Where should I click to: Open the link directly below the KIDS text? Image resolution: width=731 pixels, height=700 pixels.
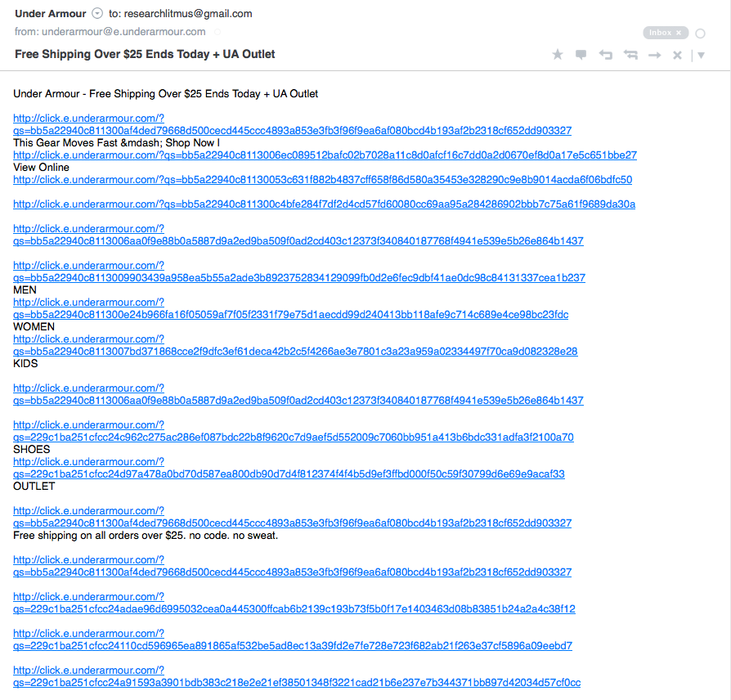pyautogui.click(x=298, y=394)
